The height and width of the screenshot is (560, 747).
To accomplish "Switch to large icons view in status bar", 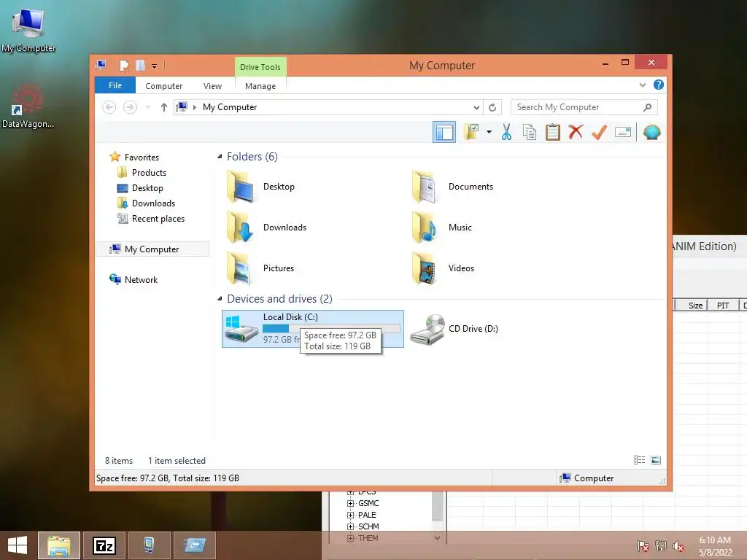I will click(x=656, y=460).
